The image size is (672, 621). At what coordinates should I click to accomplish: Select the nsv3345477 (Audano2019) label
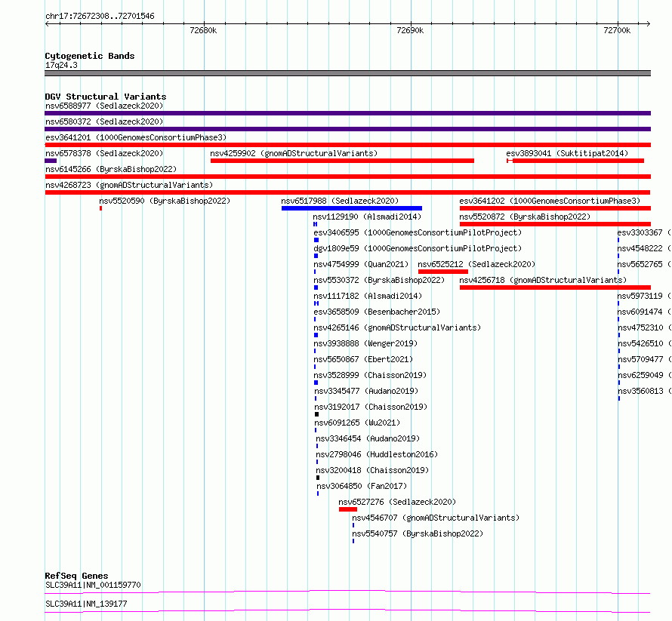pos(366,391)
